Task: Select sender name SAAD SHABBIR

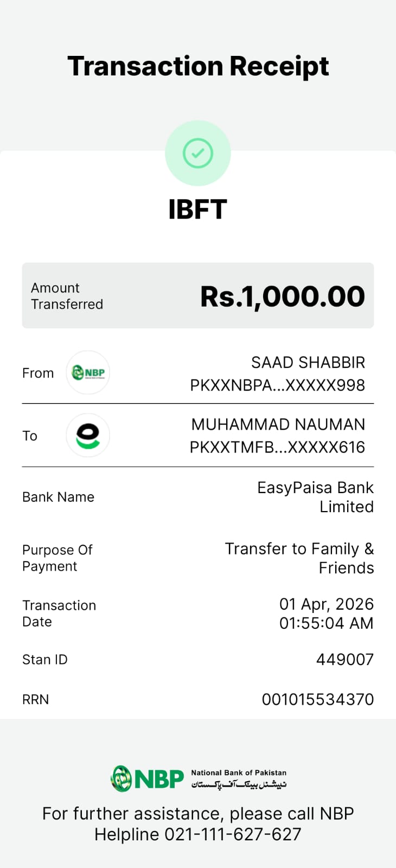Action: [308, 362]
